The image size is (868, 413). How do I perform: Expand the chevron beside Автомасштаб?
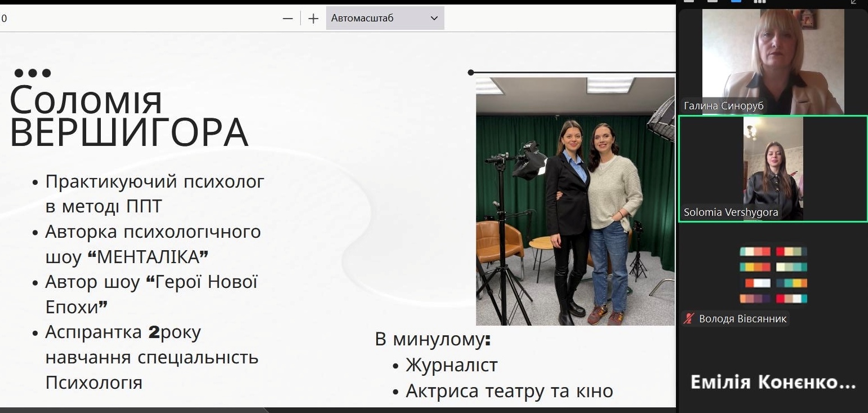click(x=434, y=18)
